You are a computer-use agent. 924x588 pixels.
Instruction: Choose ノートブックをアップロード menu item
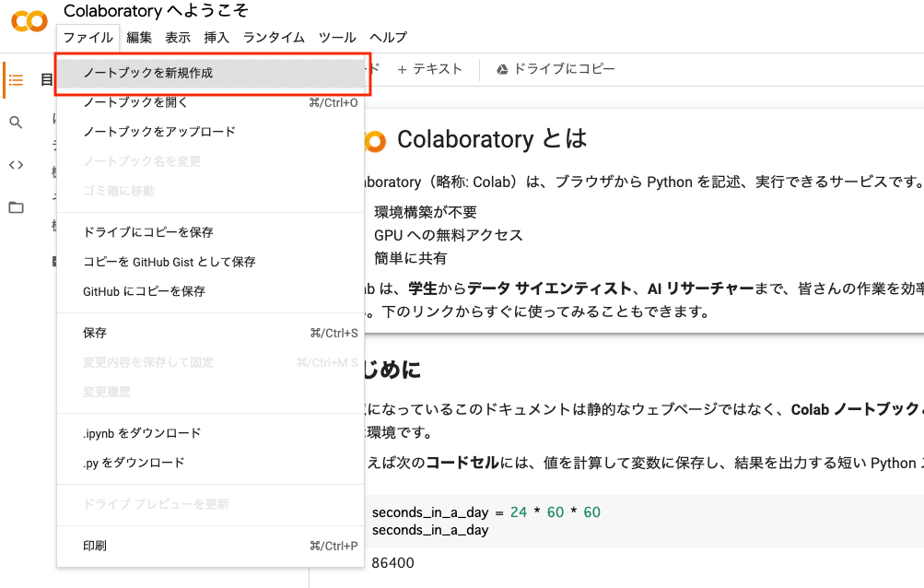coord(210,132)
